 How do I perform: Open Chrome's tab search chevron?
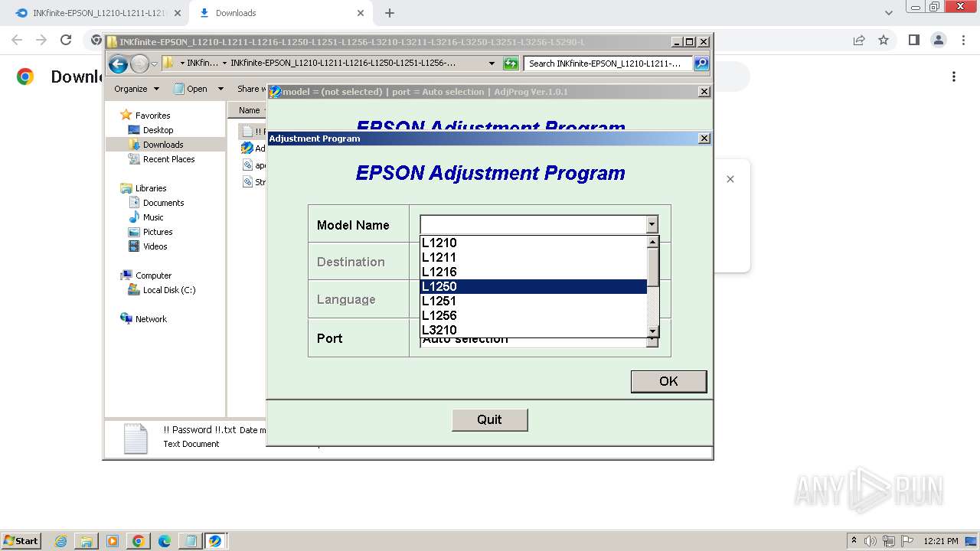click(x=889, y=13)
